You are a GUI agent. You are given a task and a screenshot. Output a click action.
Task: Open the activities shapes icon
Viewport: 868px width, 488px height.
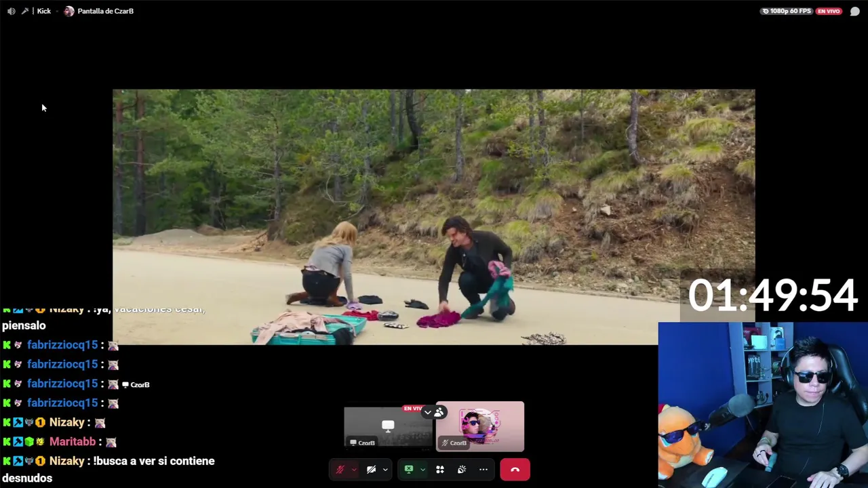[440, 470]
